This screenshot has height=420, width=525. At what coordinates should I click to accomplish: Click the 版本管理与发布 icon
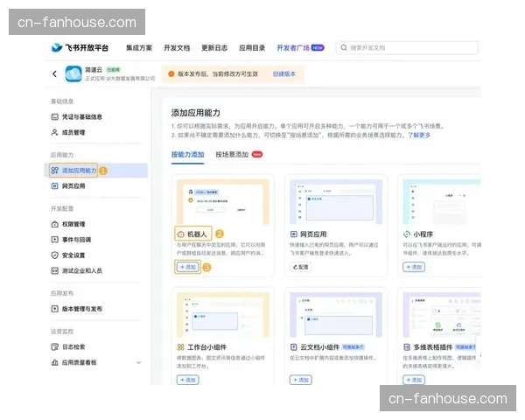point(54,309)
